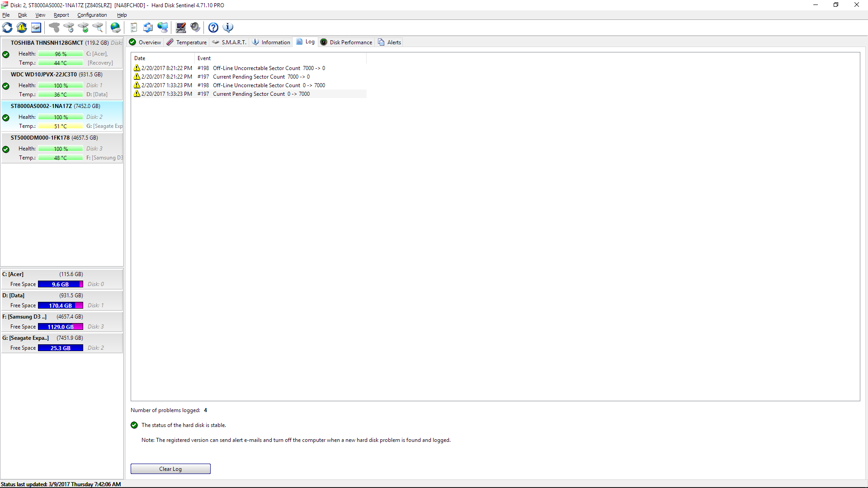The width and height of the screenshot is (868, 488).
Task: Click the Date column header
Action: (163, 58)
